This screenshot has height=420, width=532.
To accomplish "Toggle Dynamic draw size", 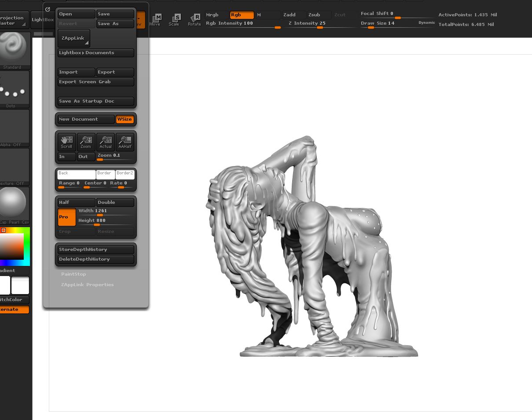I will click(426, 23).
